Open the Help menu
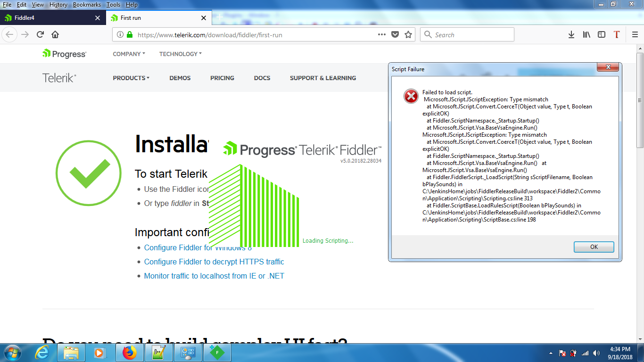This screenshot has width=644, height=362. tap(132, 5)
